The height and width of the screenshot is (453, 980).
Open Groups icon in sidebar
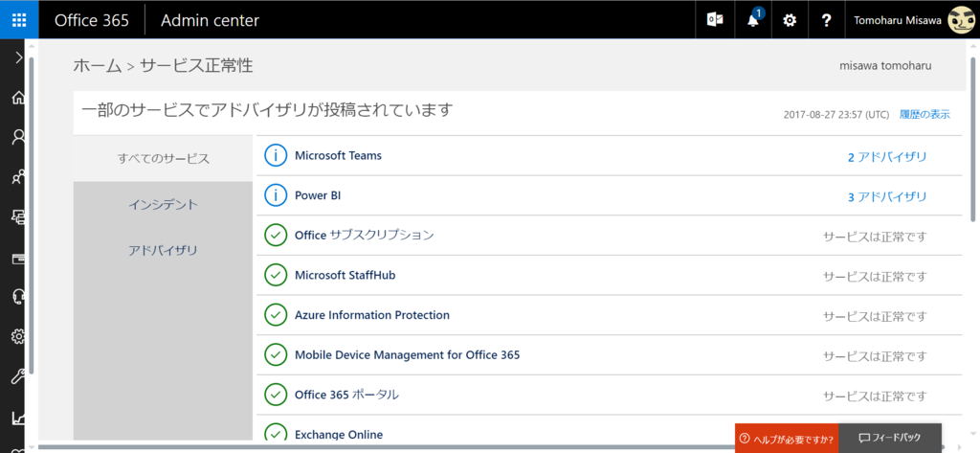coord(19,178)
